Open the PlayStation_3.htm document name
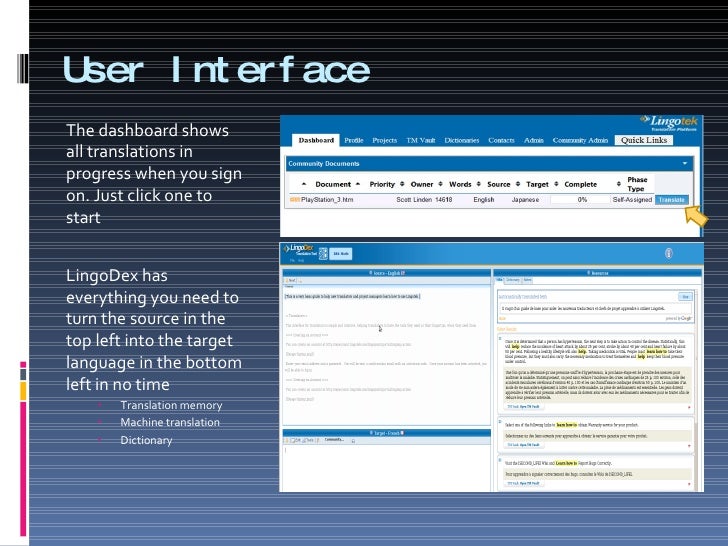 327,200
